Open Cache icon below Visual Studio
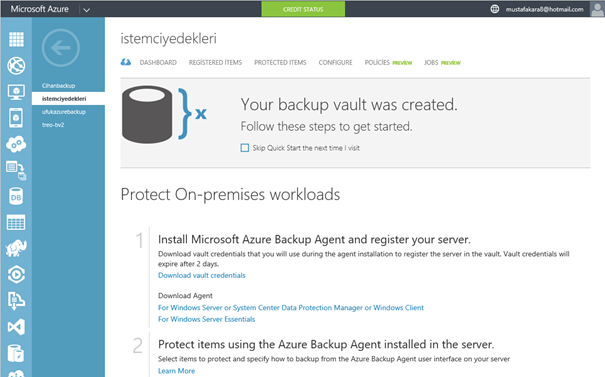Image resolution: width=605 pixels, height=377 pixels. coord(16,353)
